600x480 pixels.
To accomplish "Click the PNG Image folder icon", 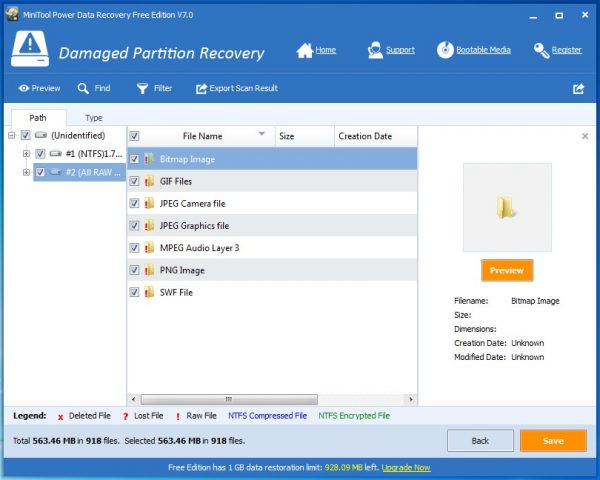I will [149, 270].
